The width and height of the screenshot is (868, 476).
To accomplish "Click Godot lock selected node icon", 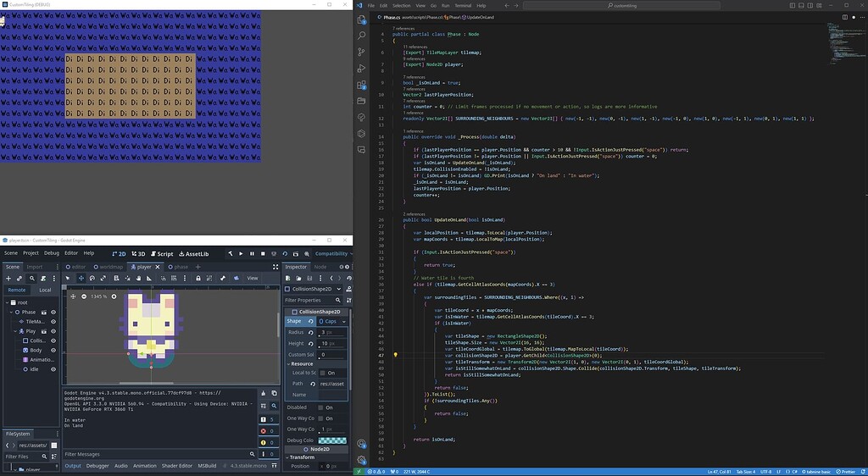I will [x=198, y=278].
